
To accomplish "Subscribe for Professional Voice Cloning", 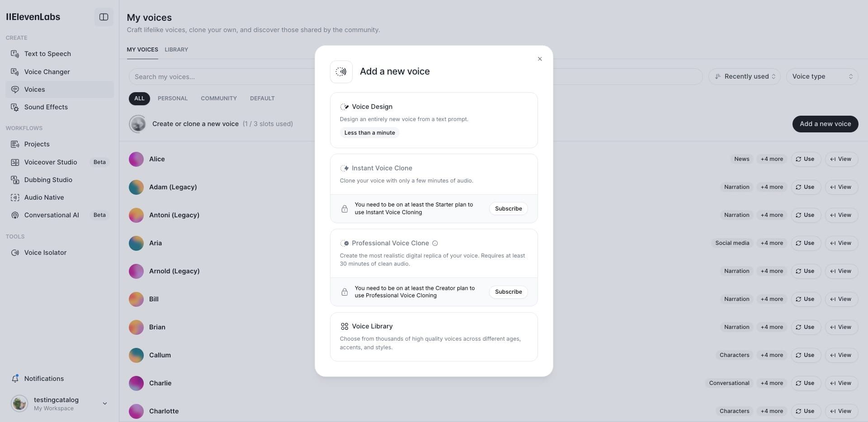I will pyautogui.click(x=508, y=292).
